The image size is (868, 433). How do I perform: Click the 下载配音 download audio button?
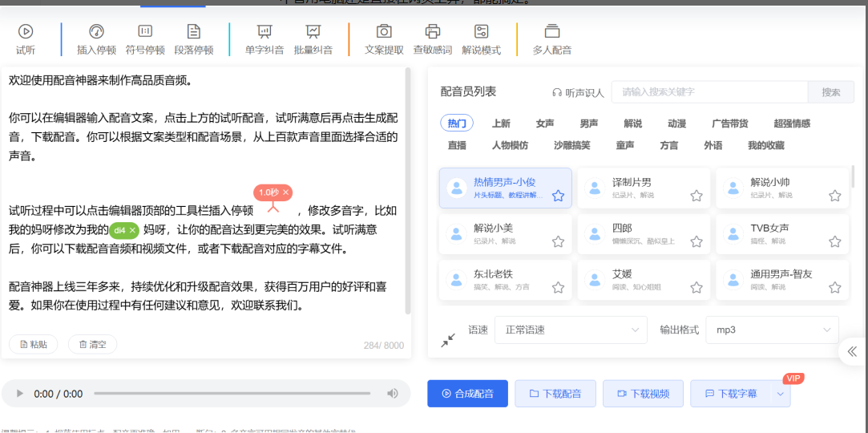[x=555, y=394]
